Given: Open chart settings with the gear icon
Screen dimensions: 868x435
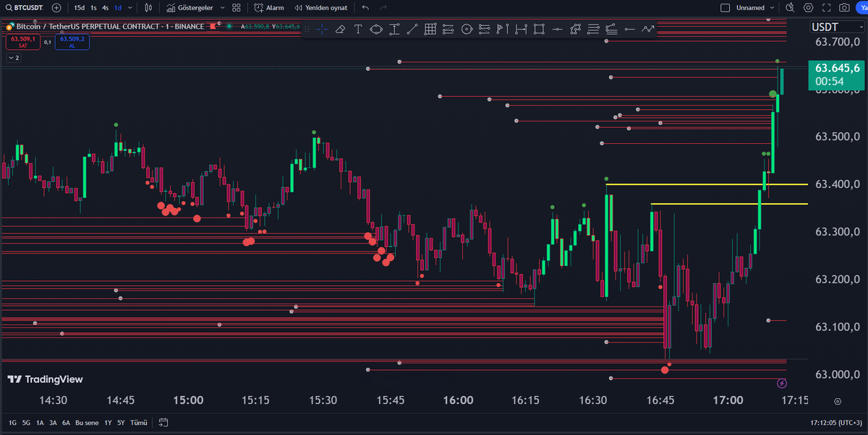Looking at the screenshot, I should point(808,7).
